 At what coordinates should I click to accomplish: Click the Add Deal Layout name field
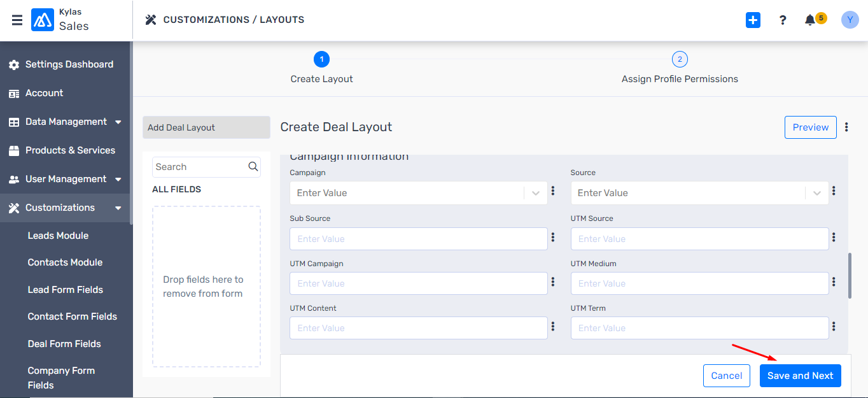206,127
